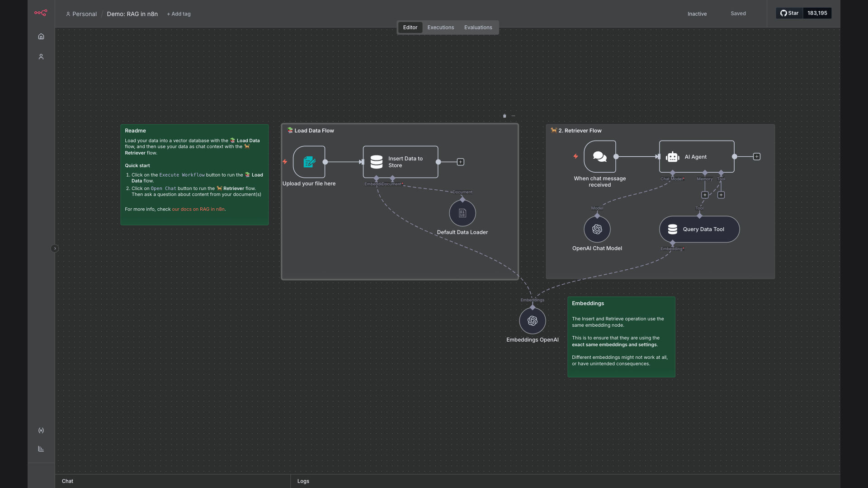The image size is (868, 488).
Task: Click the Saved status label
Action: coord(738,14)
